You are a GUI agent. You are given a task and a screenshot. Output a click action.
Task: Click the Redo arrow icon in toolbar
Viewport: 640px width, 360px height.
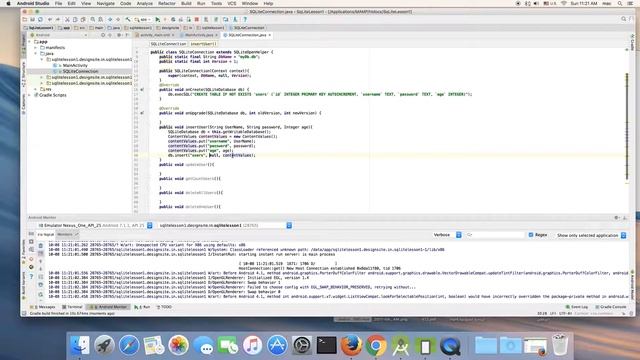[x=58, y=19]
